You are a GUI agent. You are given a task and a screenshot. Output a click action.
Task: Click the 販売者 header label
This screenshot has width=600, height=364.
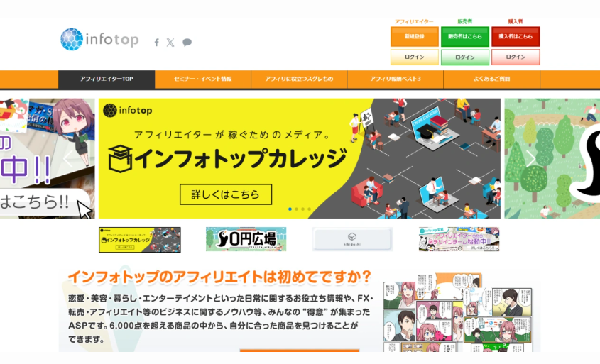click(465, 22)
